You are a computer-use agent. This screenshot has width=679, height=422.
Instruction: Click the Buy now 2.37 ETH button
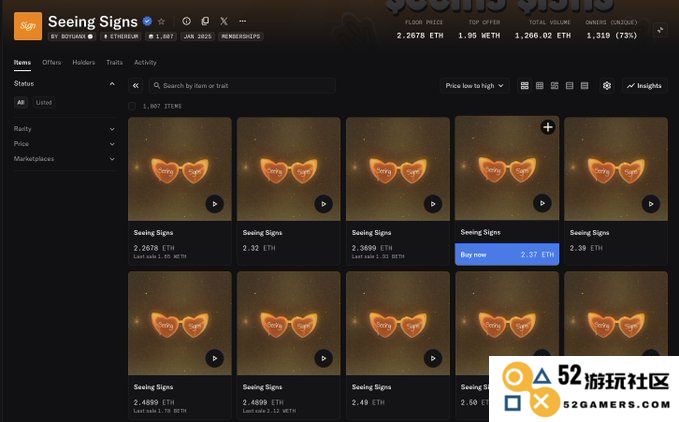click(x=507, y=254)
